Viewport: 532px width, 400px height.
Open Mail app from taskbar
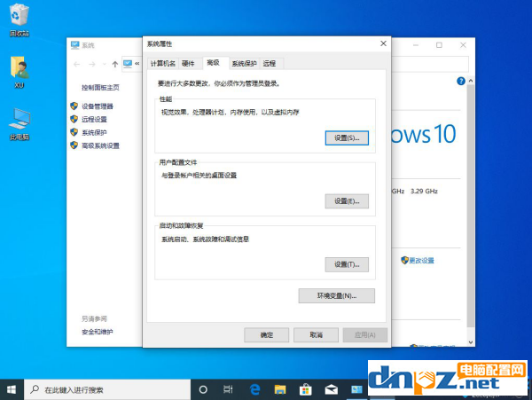[x=331, y=389]
